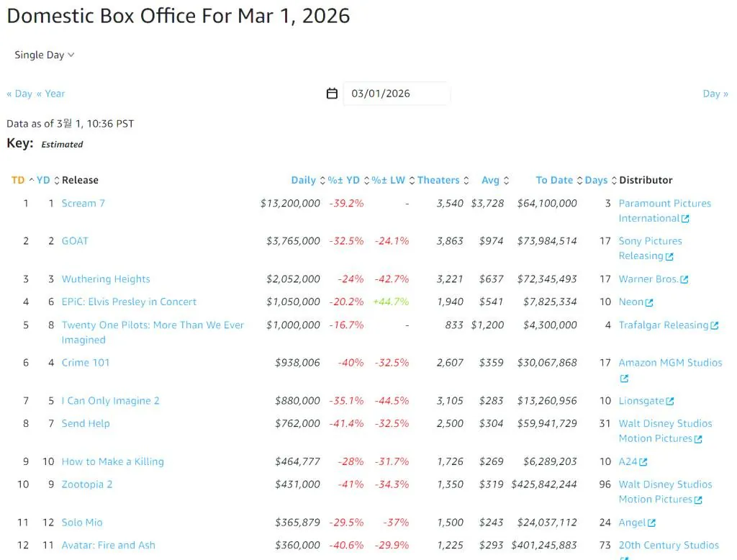
Task: Click external link icon beside Trafalgar Releasing
Action: click(x=715, y=325)
